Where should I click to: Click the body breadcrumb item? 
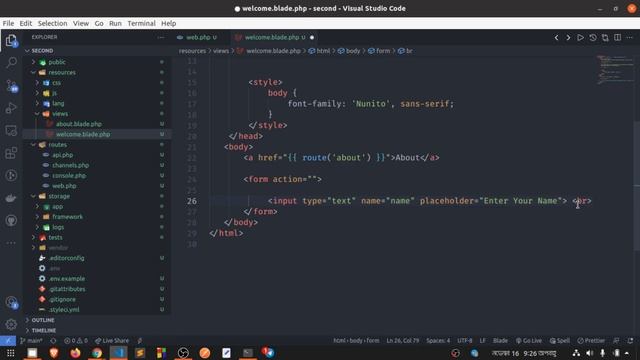[353, 51]
